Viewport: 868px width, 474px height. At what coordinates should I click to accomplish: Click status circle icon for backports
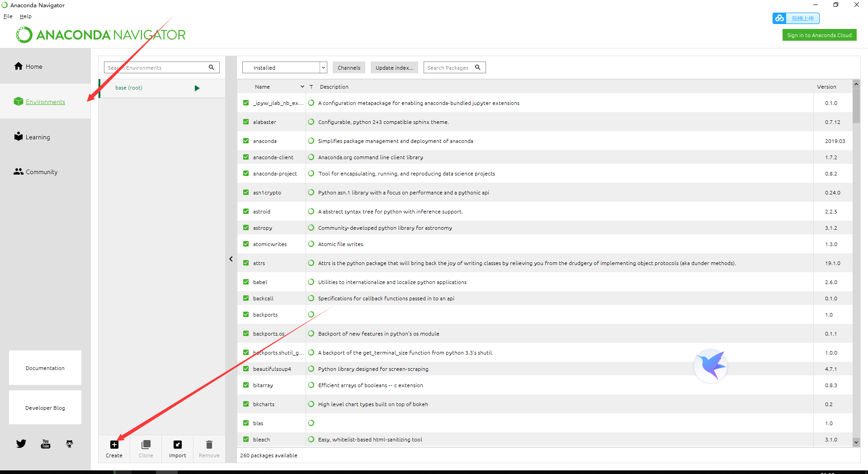(x=311, y=314)
